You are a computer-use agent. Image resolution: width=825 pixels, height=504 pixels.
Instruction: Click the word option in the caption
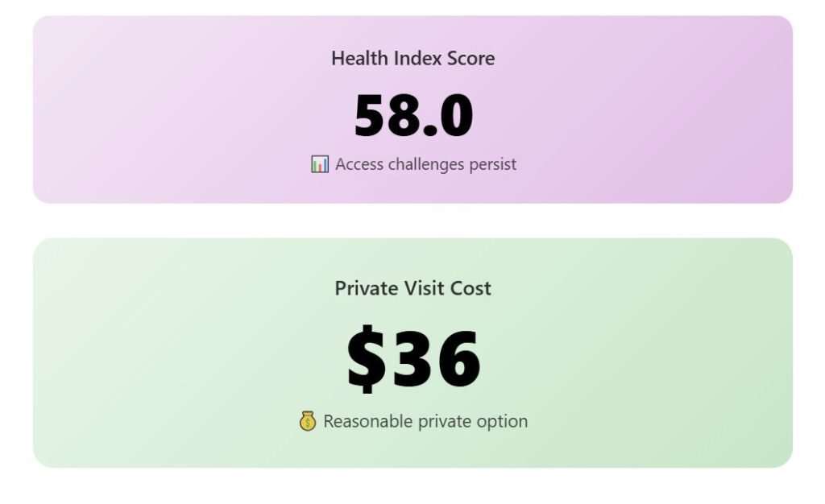tap(504, 421)
